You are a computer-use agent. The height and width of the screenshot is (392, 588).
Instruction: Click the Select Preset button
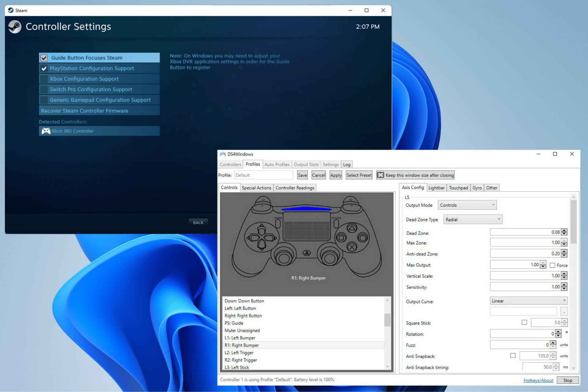click(x=359, y=175)
